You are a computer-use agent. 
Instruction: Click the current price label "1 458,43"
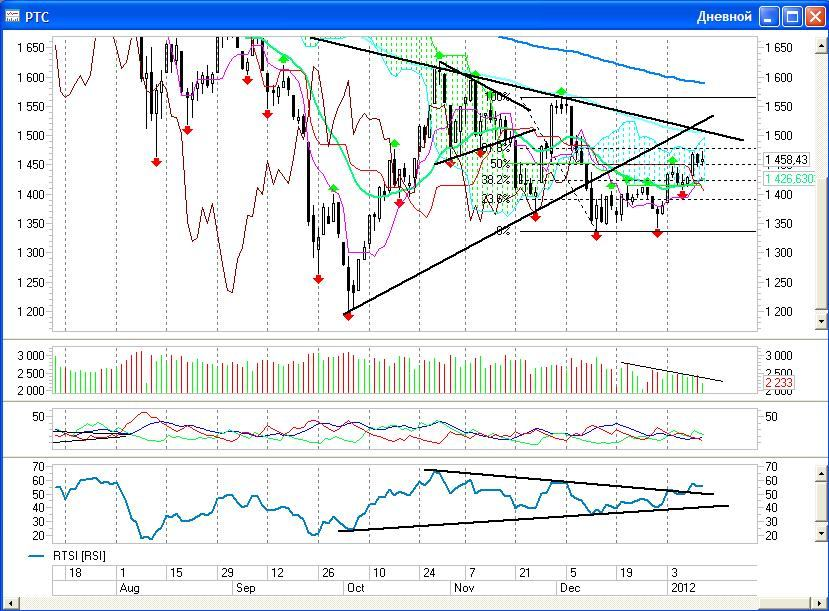786,160
